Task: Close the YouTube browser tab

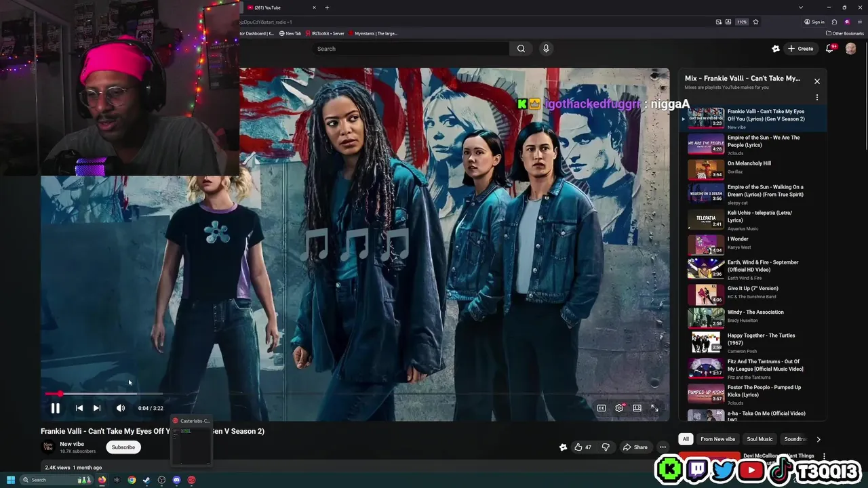Action: [x=314, y=7]
